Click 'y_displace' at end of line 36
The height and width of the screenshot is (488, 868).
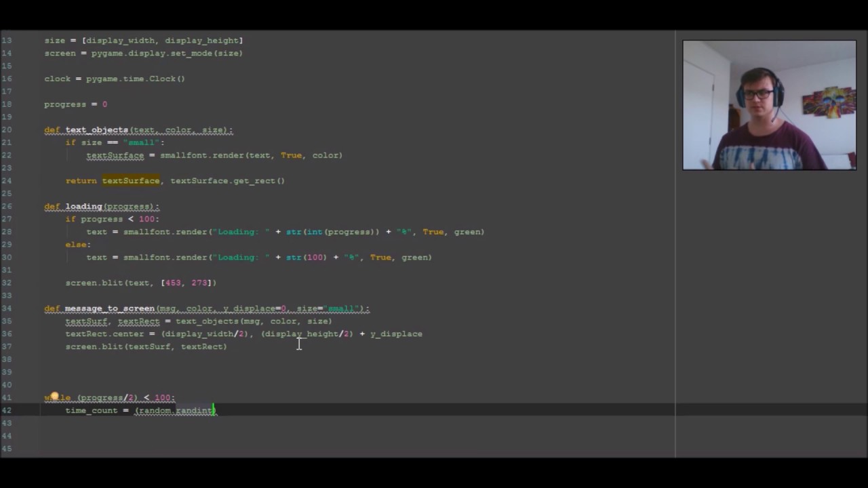tap(396, 333)
